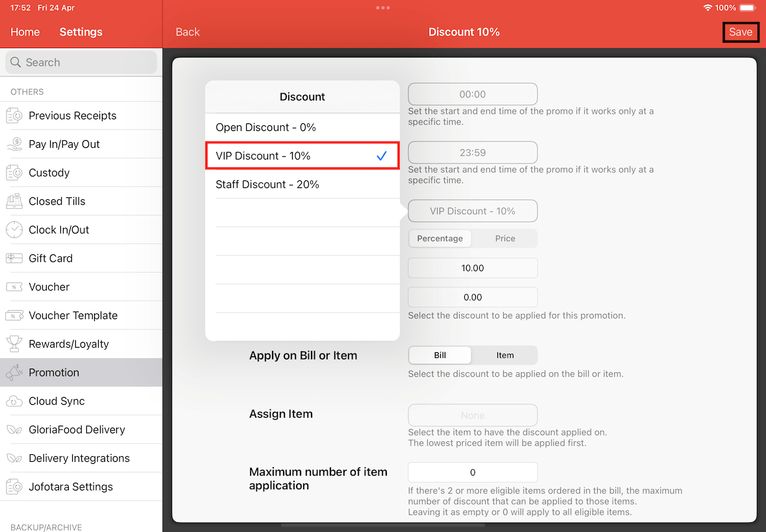
Task: Open Delivery Integrations settings
Action: pos(81,458)
